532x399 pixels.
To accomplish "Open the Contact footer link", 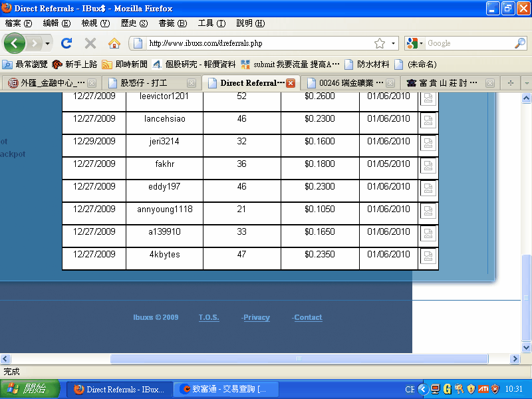I will tap(308, 318).
